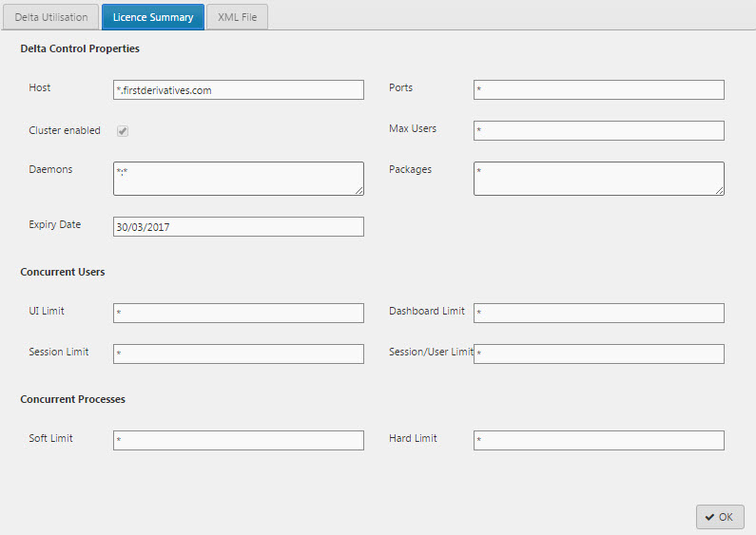The image size is (756, 535).
Task: Open the XML File tab
Action: click(237, 17)
